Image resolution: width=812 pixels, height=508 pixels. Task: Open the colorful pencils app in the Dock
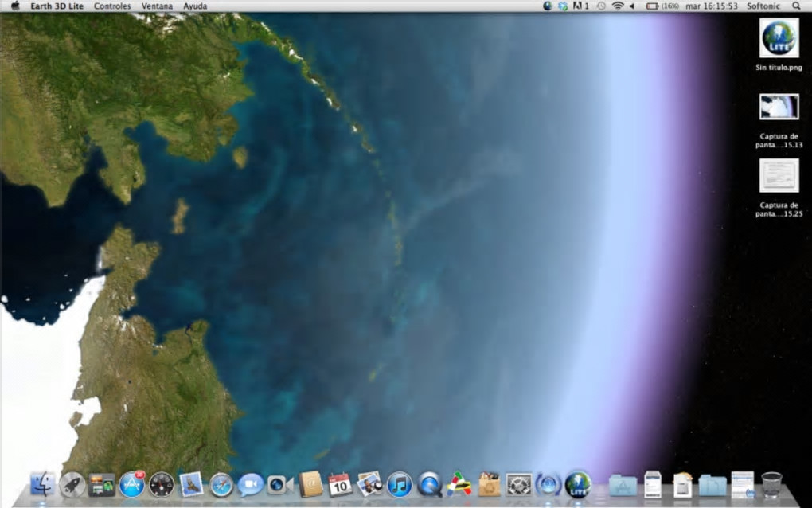click(459, 484)
